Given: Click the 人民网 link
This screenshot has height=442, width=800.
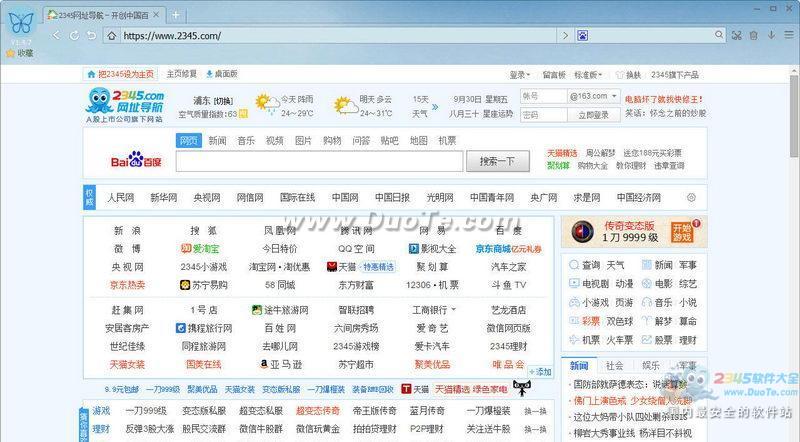Looking at the screenshot, I should [x=121, y=198].
